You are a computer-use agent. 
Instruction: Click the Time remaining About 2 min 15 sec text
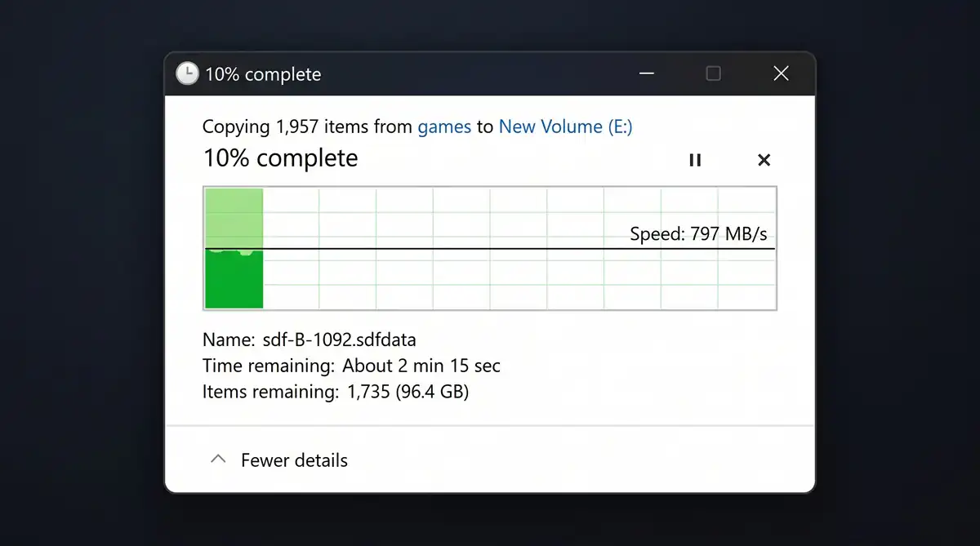pos(351,366)
